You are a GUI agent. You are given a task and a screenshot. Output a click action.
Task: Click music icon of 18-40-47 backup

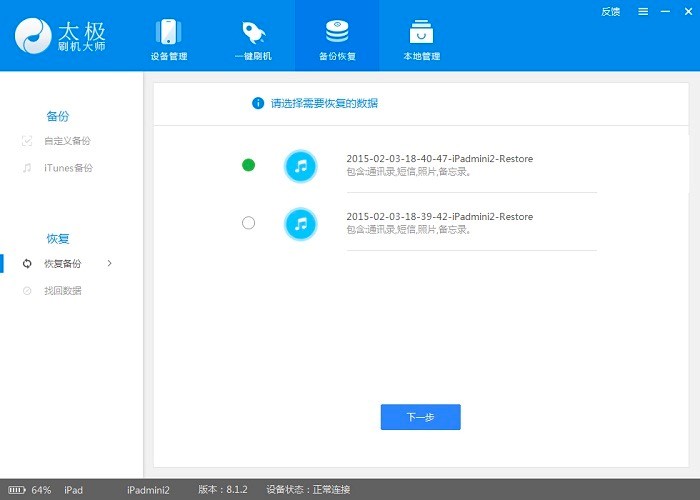coord(300,166)
